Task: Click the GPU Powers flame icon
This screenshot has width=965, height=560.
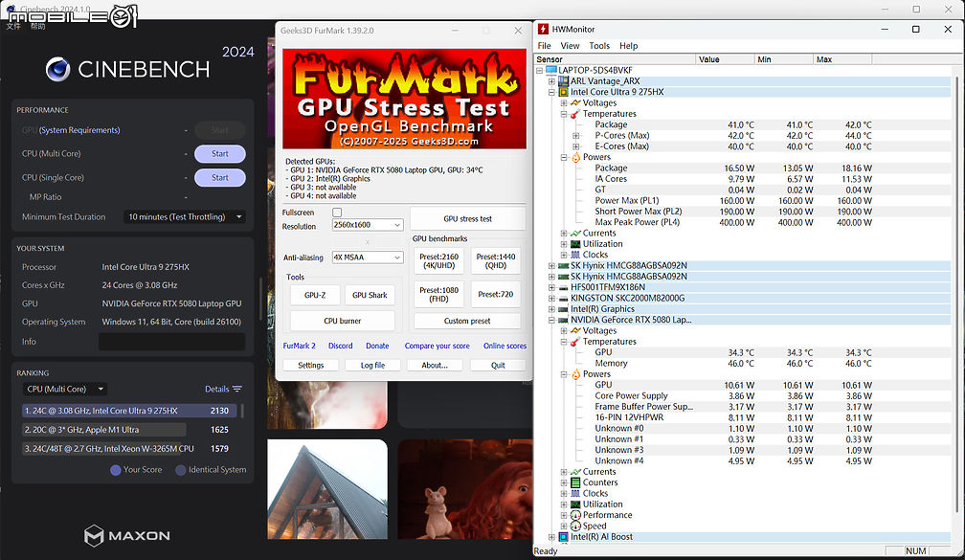Action: pyautogui.click(x=575, y=374)
